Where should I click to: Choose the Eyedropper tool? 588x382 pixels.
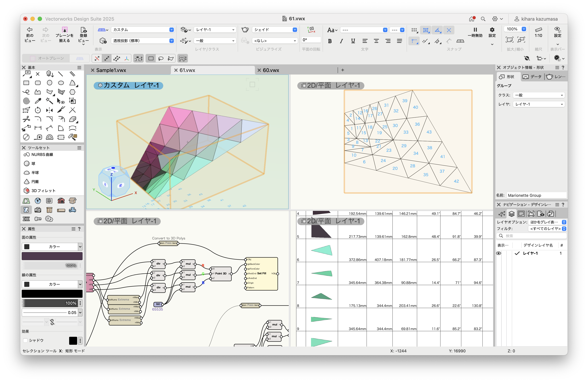(x=38, y=101)
